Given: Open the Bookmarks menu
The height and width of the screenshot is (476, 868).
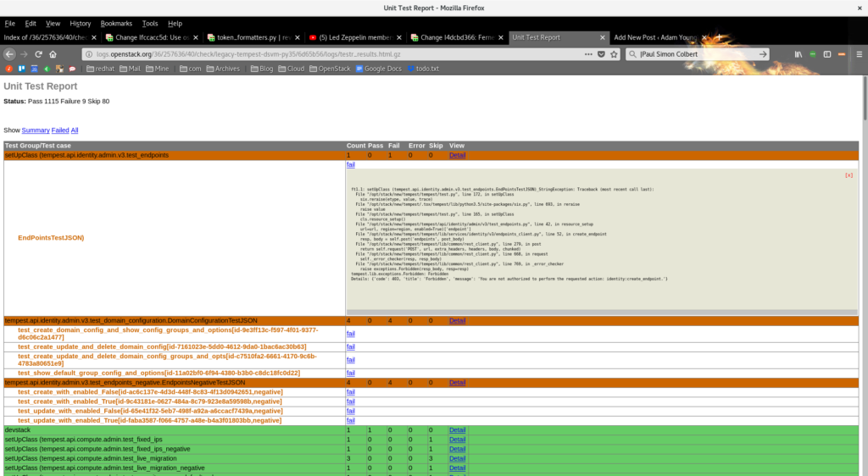Looking at the screenshot, I should tap(116, 24).
